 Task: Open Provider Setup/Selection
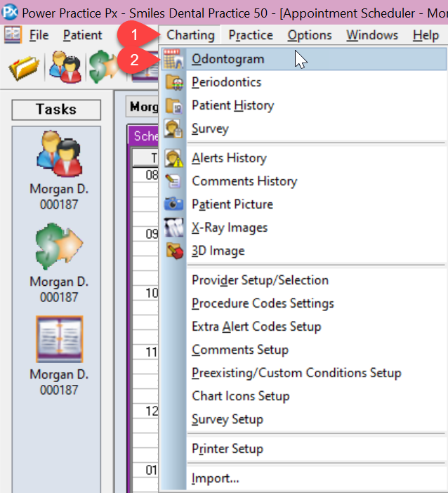tap(303, 280)
